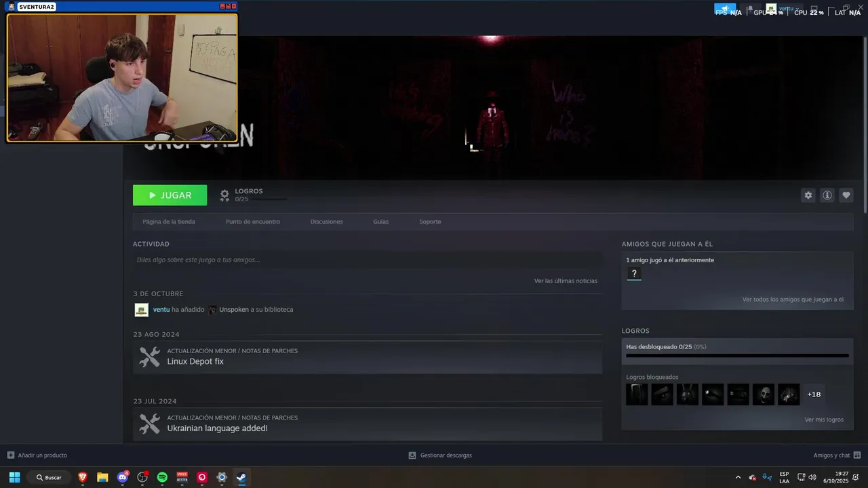Switch to Discusiones tab
The width and height of the screenshot is (868, 488).
pyautogui.click(x=327, y=222)
